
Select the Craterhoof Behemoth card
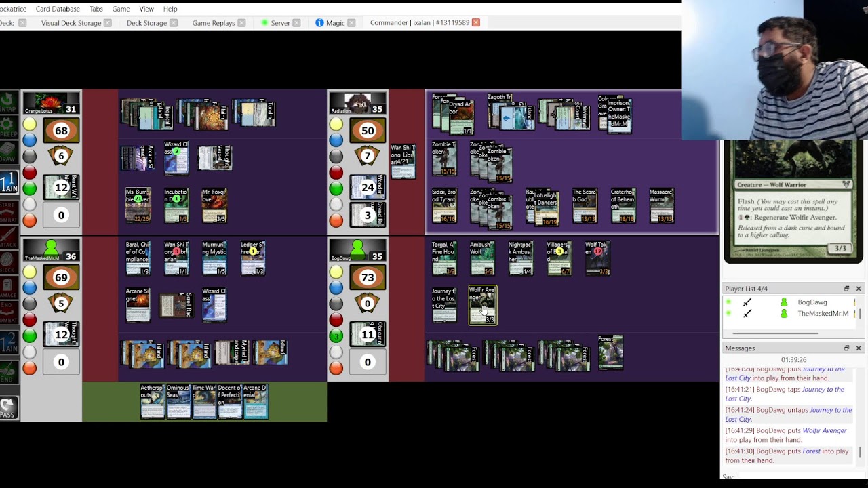pos(623,205)
